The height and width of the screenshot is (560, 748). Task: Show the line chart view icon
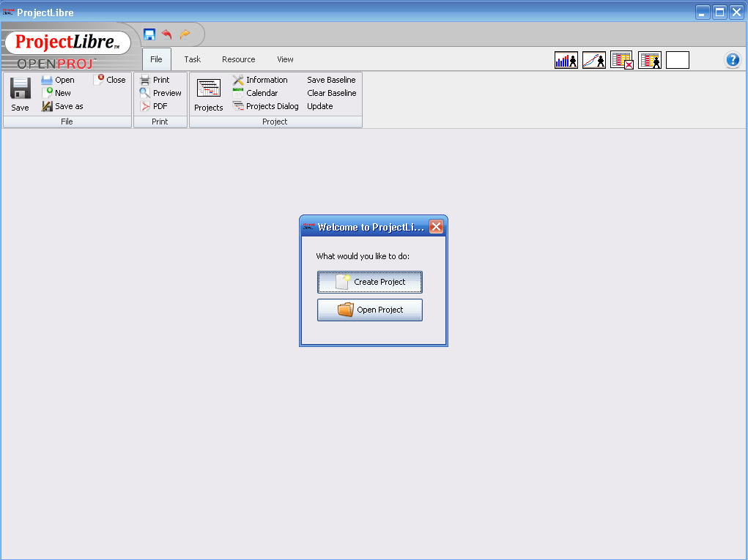coord(594,61)
